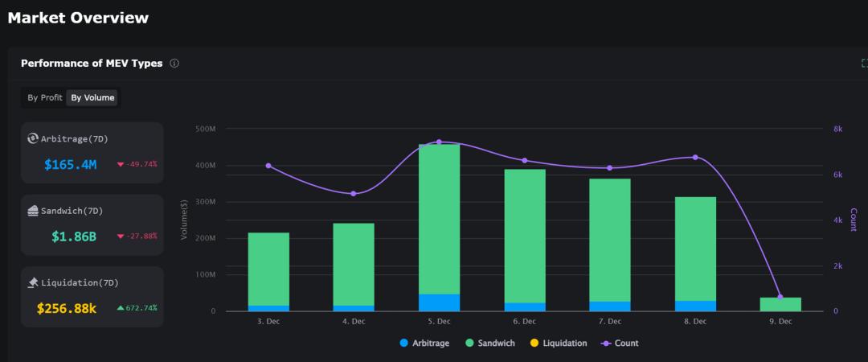Click the $1.86B Sandwich volume value
Viewport: 868px width, 362px height.
(73, 237)
